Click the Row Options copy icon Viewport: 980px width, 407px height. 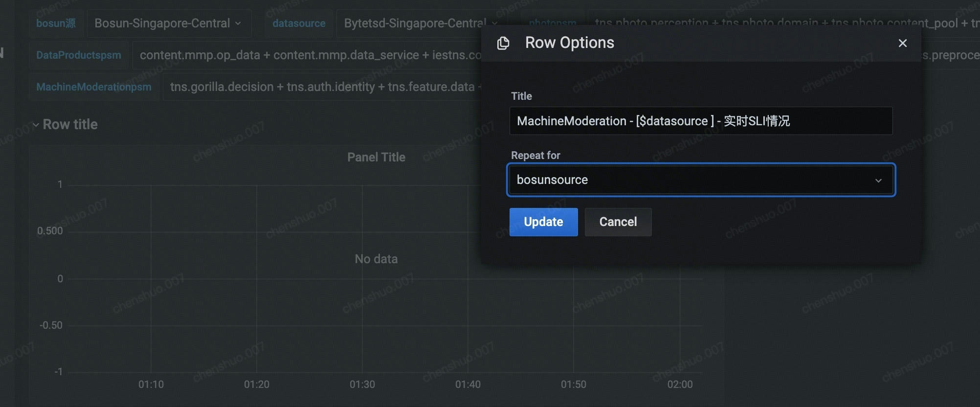pyautogui.click(x=503, y=44)
